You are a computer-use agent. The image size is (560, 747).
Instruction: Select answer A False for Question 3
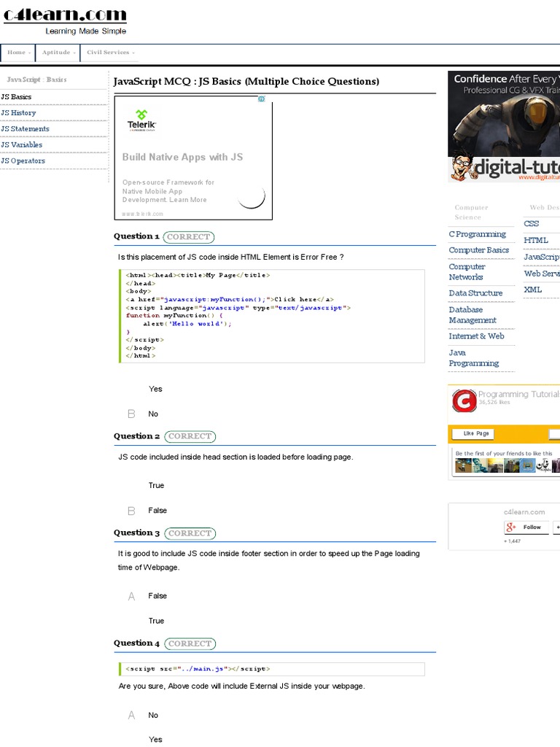[x=147, y=596]
